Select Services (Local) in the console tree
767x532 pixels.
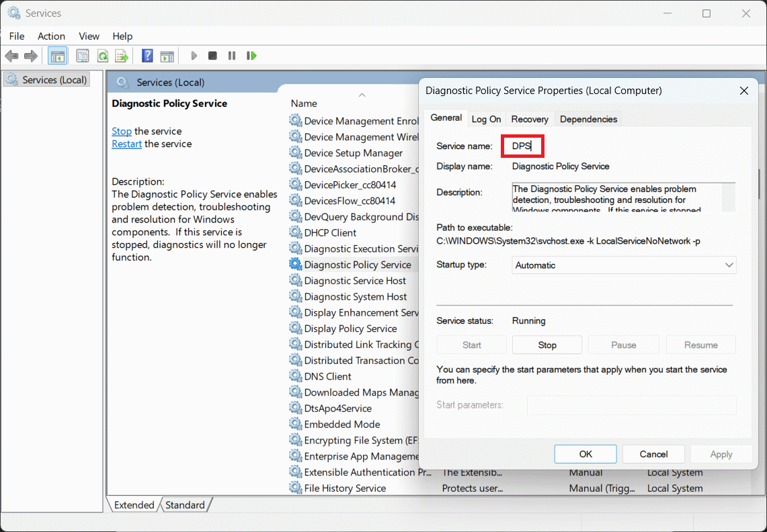tap(54, 80)
